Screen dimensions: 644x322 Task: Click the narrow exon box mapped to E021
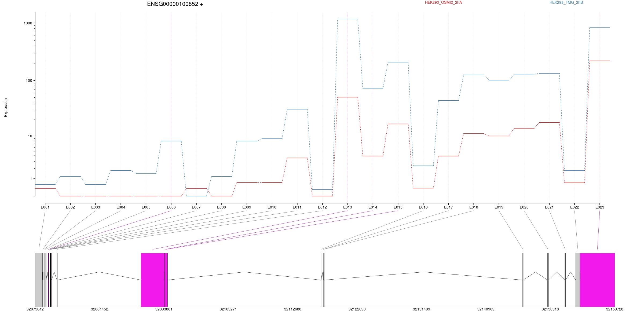[565, 280]
